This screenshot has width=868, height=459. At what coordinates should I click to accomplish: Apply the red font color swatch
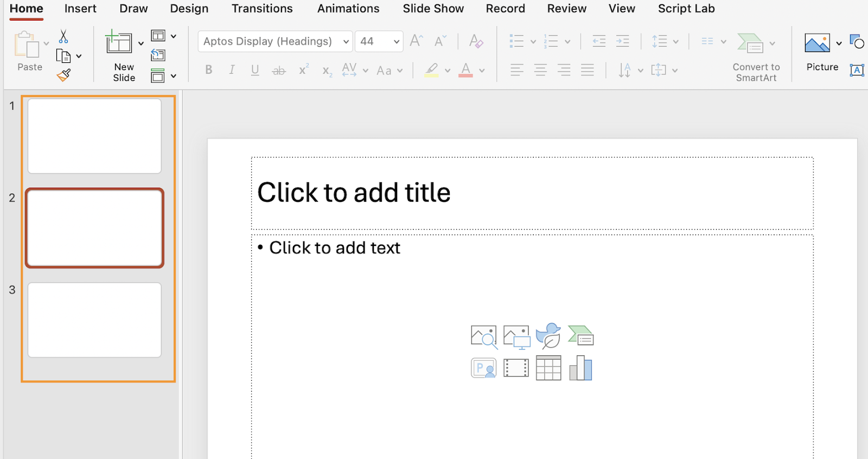click(x=465, y=70)
